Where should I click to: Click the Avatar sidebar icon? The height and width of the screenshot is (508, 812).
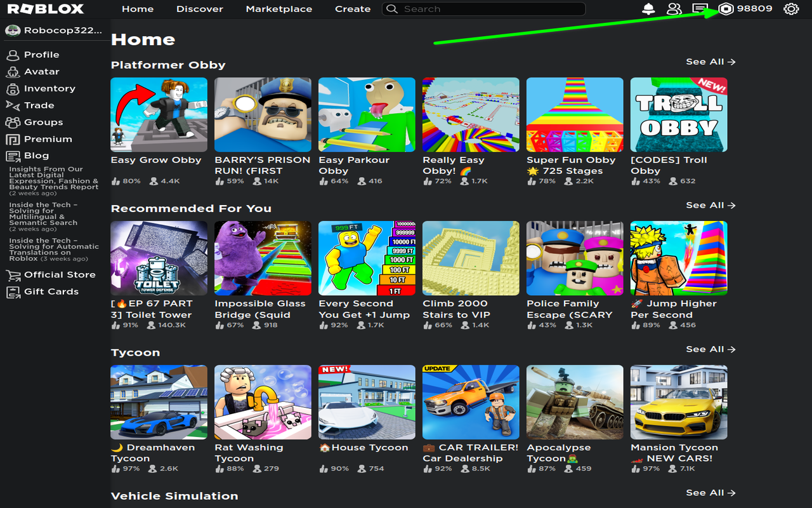click(13, 72)
